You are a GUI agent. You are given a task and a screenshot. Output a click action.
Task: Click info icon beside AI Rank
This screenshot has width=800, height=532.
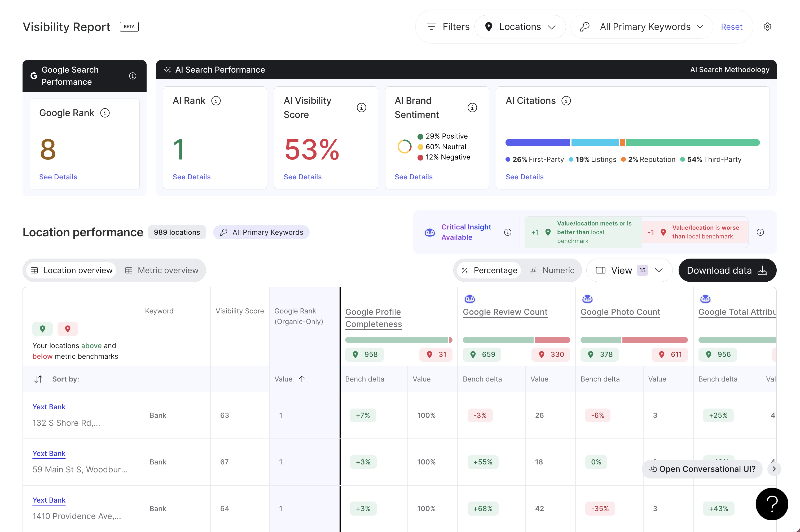(216, 100)
